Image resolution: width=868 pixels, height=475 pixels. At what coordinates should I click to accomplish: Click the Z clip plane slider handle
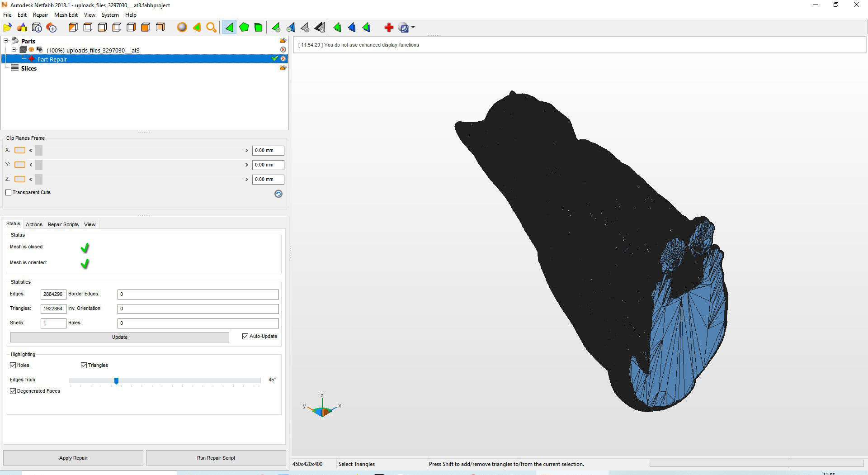click(39, 180)
